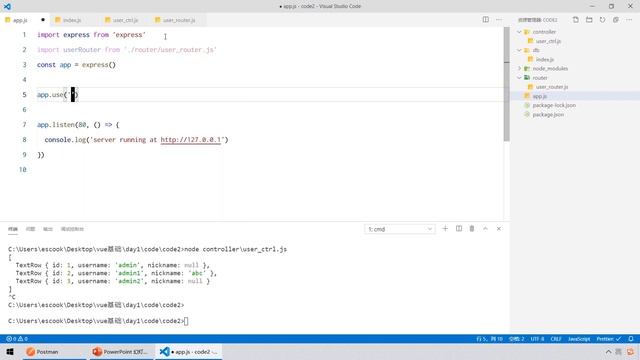Refresh the explorer file tree
This screenshot has width=640, height=360.
pyautogui.click(x=602, y=20)
